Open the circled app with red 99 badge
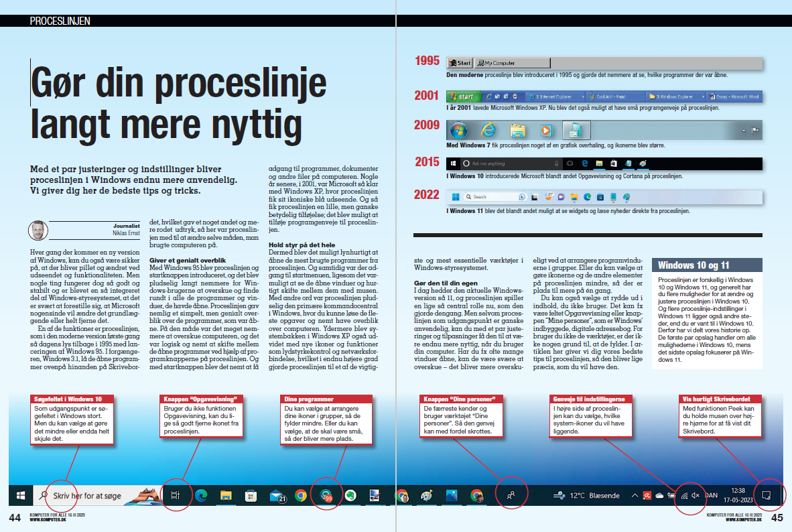Image resolution: width=792 pixels, height=532 pixels. (x=326, y=496)
